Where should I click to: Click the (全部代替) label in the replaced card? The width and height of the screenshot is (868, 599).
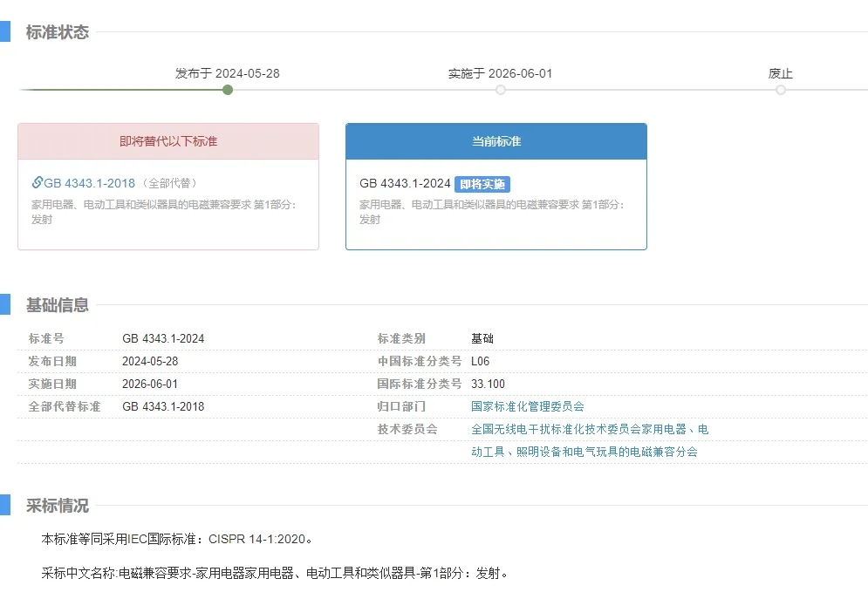tap(169, 184)
